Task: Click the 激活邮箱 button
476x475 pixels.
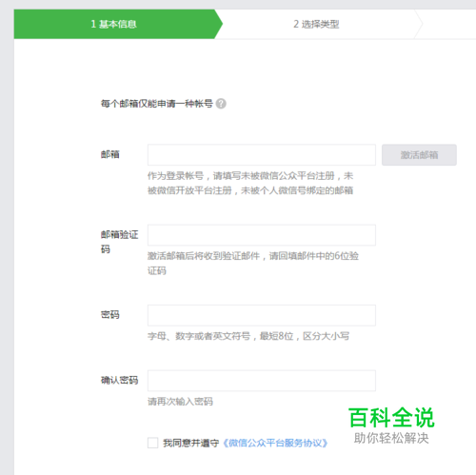Action: [419, 155]
